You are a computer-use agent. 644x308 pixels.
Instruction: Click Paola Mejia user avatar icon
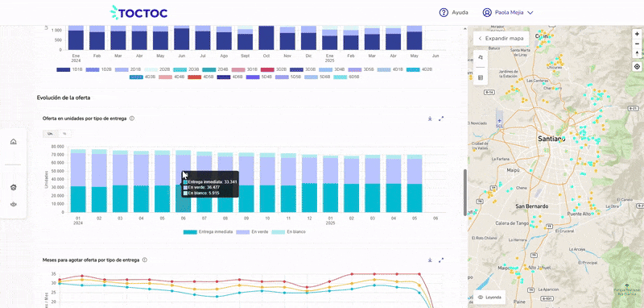click(x=487, y=12)
